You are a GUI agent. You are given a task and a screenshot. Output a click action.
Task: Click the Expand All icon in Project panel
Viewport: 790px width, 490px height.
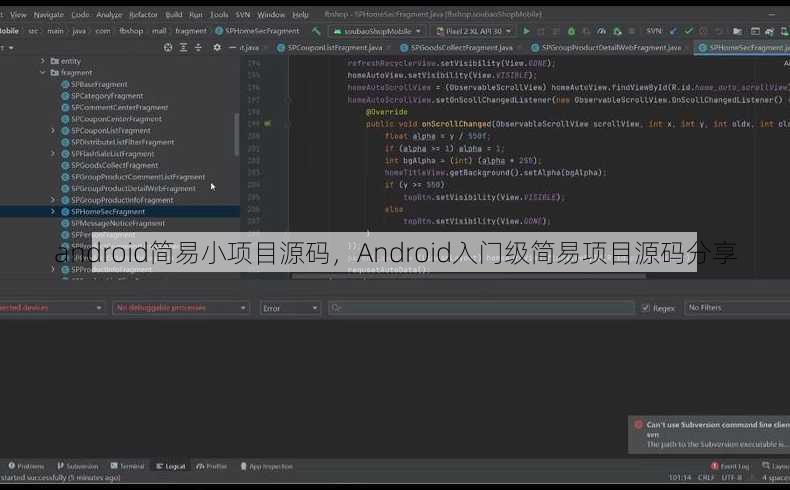183,47
